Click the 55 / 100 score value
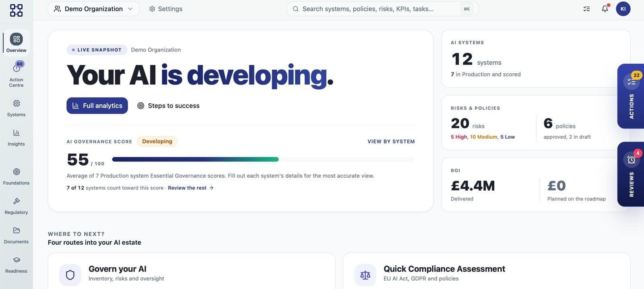The width and height of the screenshot is (644, 289). pyautogui.click(x=85, y=160)
